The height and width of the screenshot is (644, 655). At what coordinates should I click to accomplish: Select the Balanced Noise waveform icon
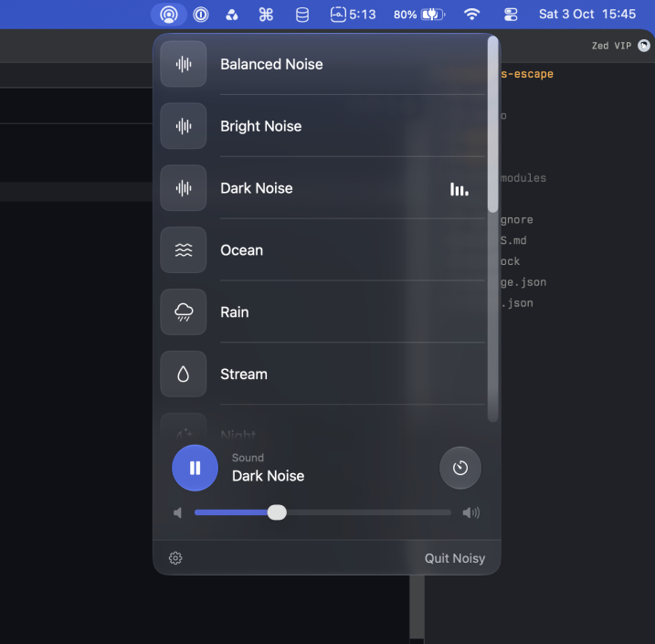coord(184,64)
